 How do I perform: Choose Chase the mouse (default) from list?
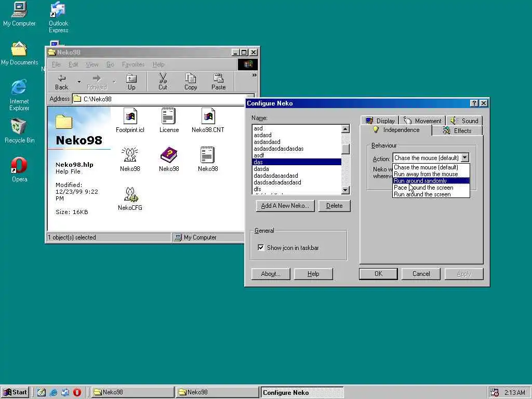pos(431,167)
